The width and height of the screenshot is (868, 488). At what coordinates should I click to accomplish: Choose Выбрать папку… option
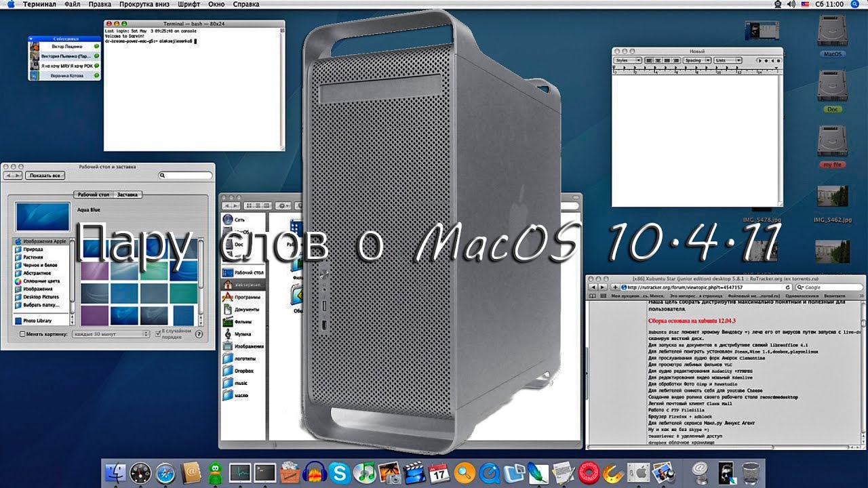pos(41,305)
